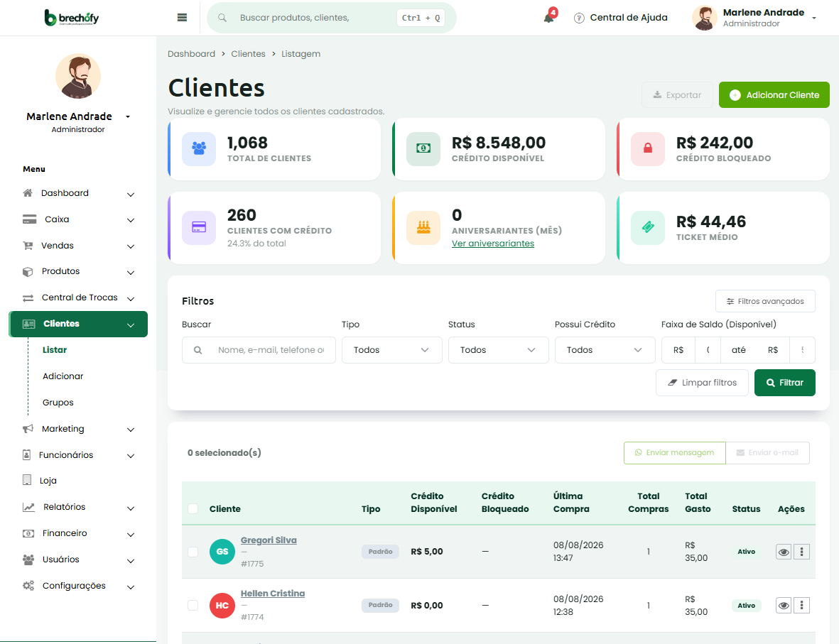Open the Hellen Cristina client link
The image size is (839, 644).
(273, 593)
